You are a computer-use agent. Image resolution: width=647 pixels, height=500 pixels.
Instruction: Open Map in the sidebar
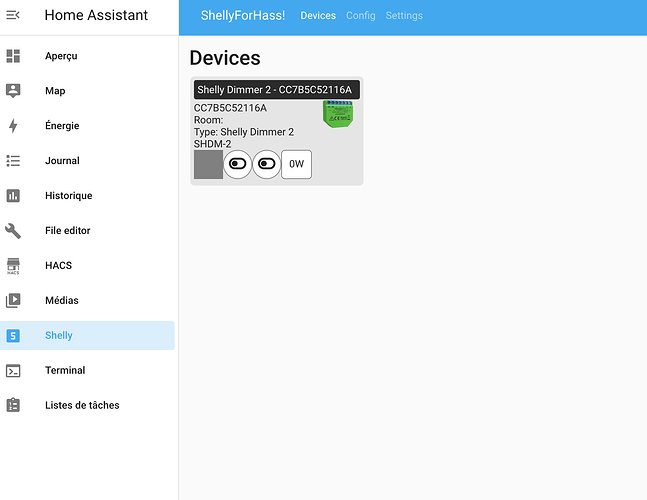87,91
